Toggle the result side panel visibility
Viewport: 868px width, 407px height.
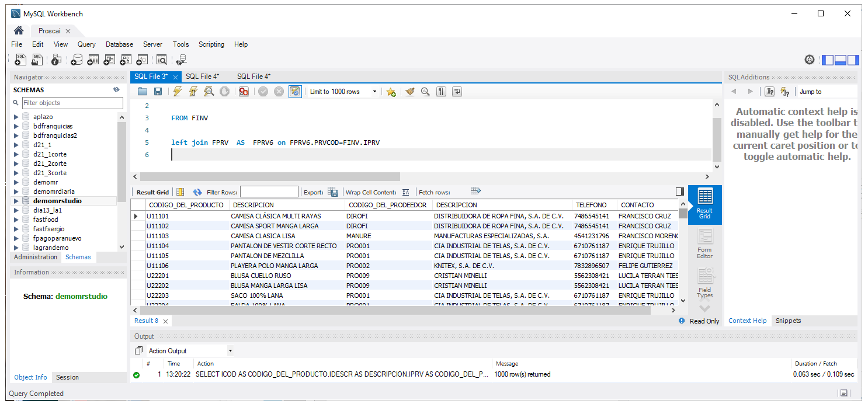point(679,192)
